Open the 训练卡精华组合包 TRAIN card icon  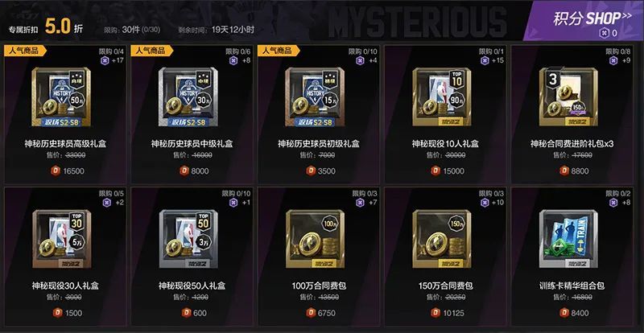point(568,239)
